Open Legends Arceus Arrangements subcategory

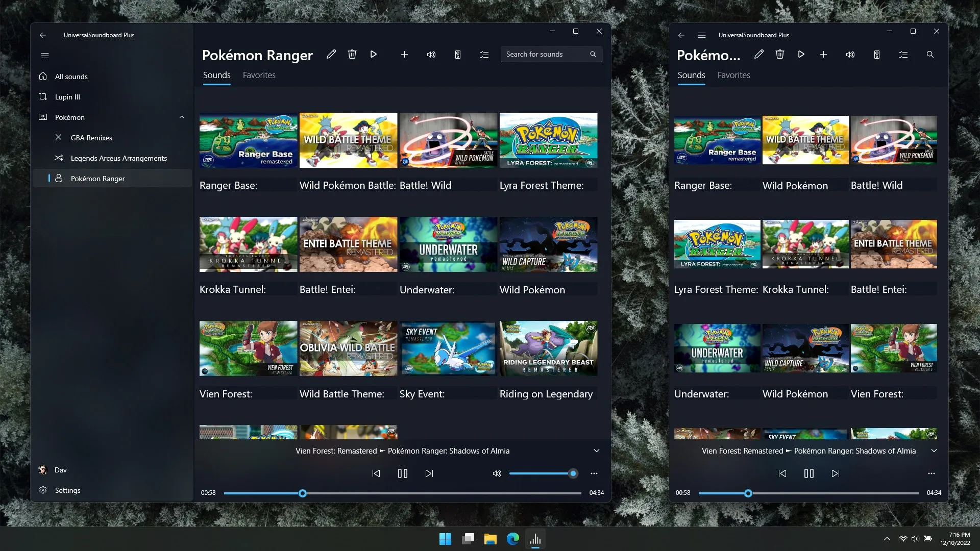tap(112, 158)
